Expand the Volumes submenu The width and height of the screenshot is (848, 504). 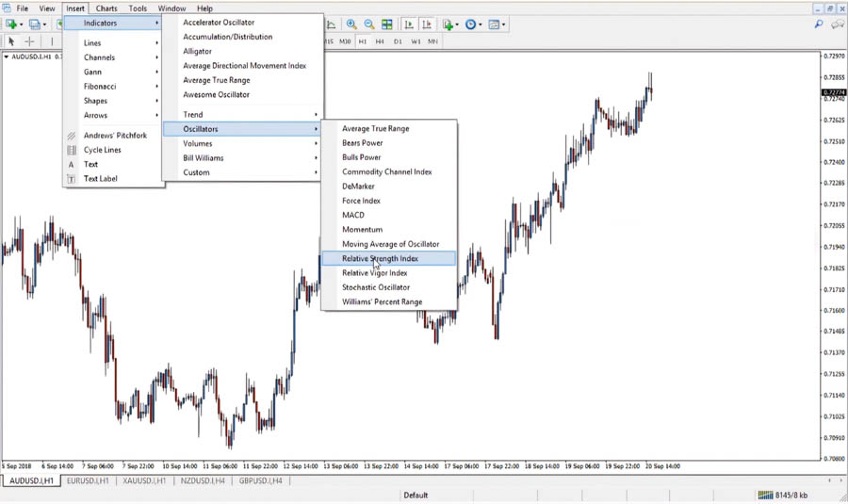pyautogui.click(x=243, y=143)
